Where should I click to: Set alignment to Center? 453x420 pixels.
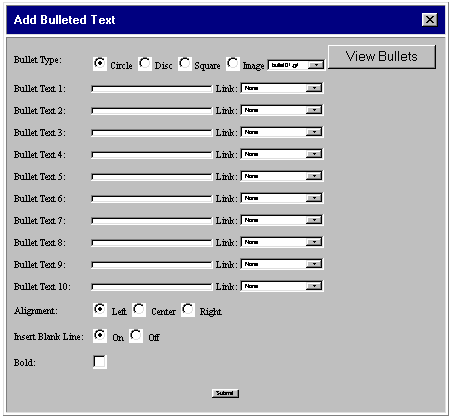point(139,310)
